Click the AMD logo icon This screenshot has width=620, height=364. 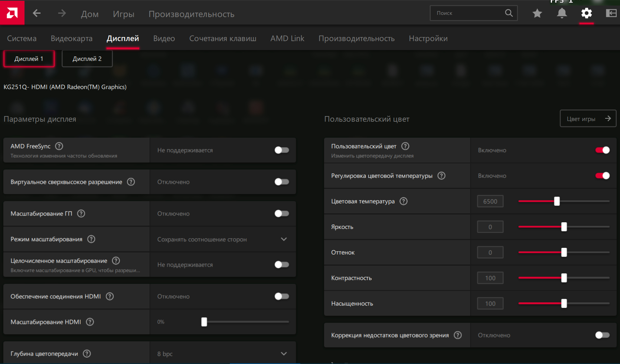[x=12, y=13]
